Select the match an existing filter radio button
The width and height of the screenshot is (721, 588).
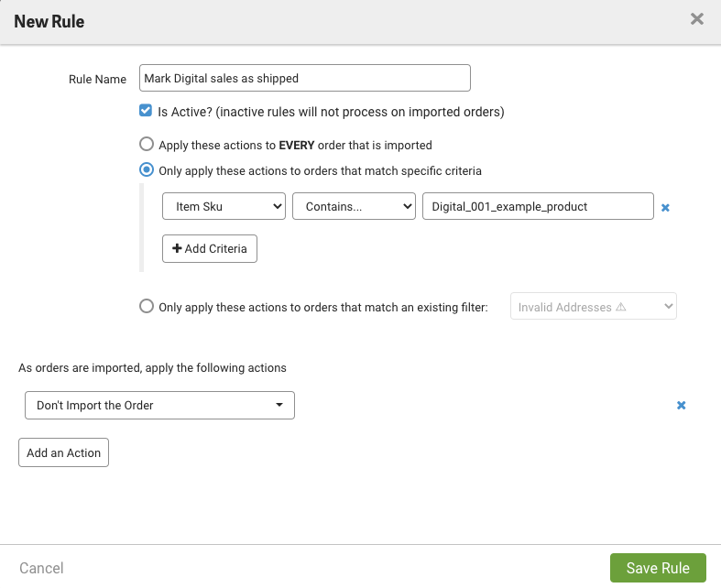coord(146,307)
